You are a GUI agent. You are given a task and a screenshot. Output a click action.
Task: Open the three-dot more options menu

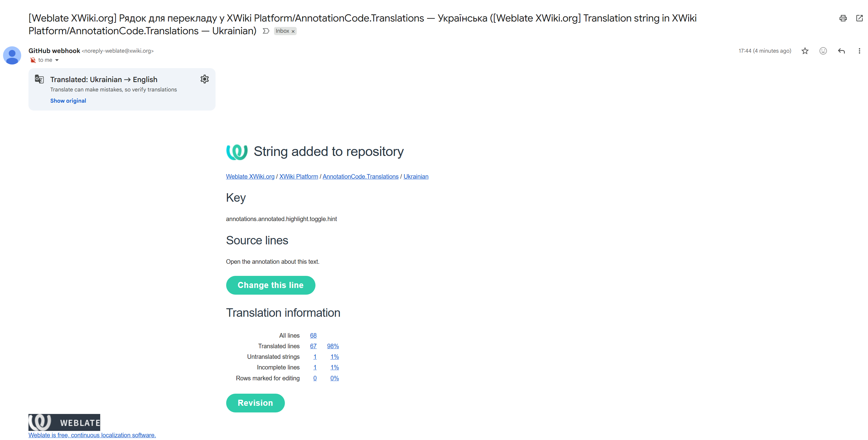point(859,51)
